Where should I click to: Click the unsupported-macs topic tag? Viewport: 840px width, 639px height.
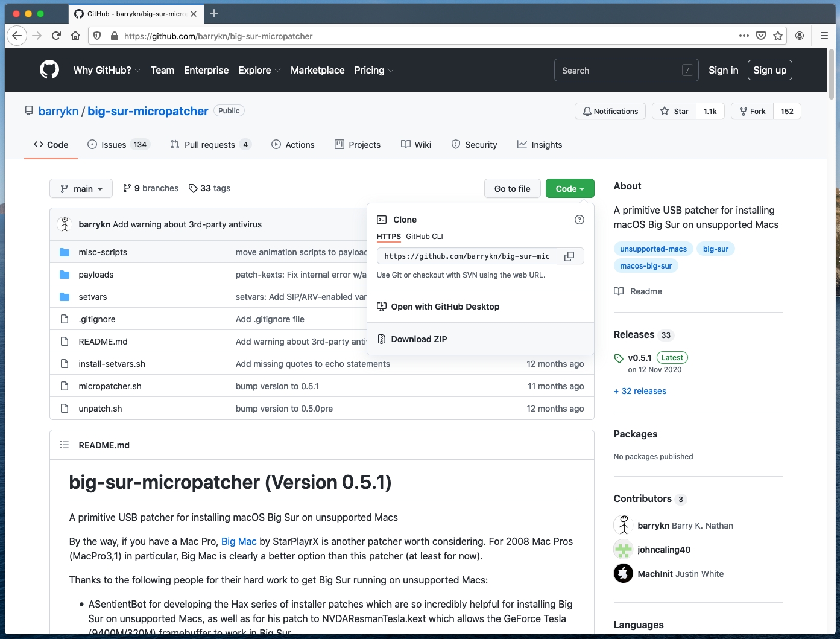tap(653, 249)
